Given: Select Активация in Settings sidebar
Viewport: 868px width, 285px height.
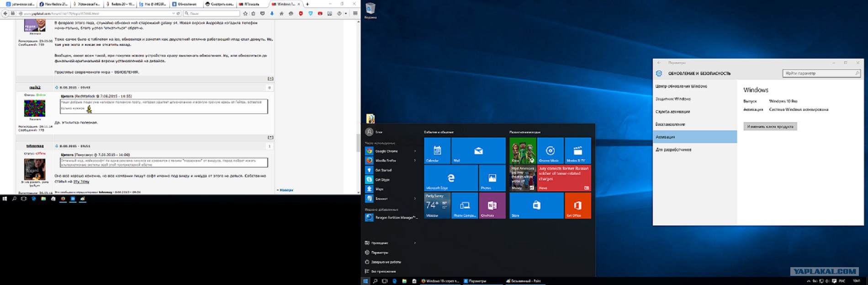Looking at the screenshot, I should click(x=695, y=137).
